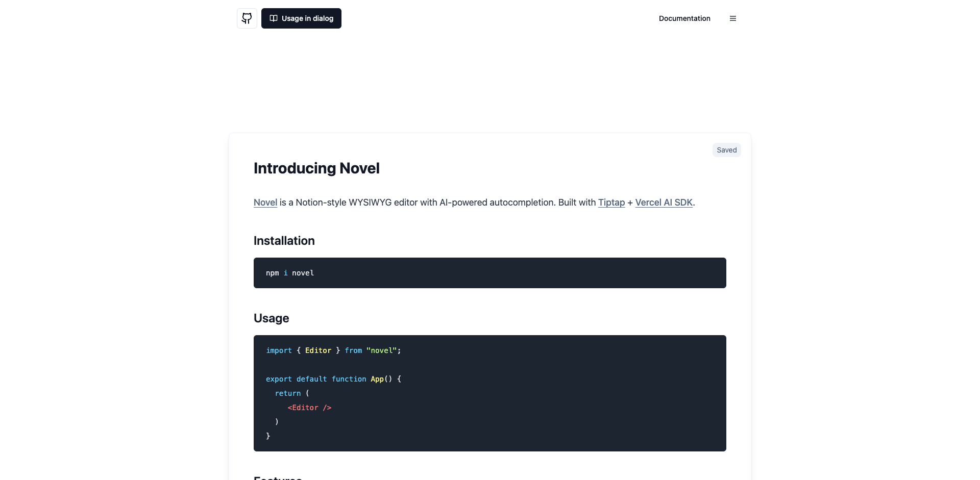
Task: Click the closing brace of the code block
Action: pyautogui.click(x=268, y=436)
